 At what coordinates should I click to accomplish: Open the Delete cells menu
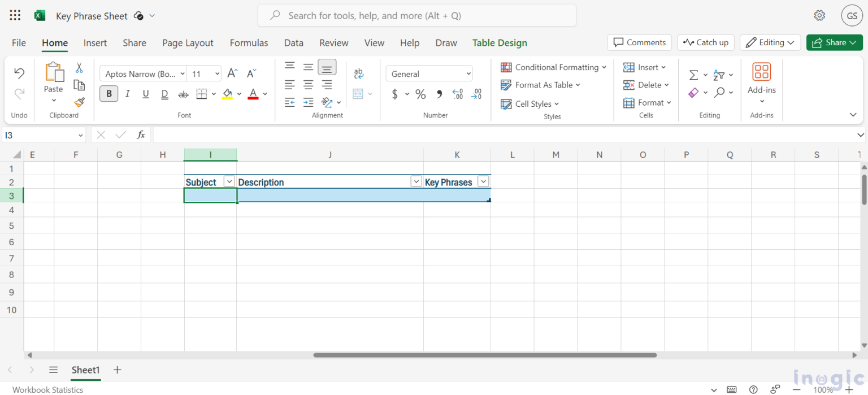click(646, 85)
